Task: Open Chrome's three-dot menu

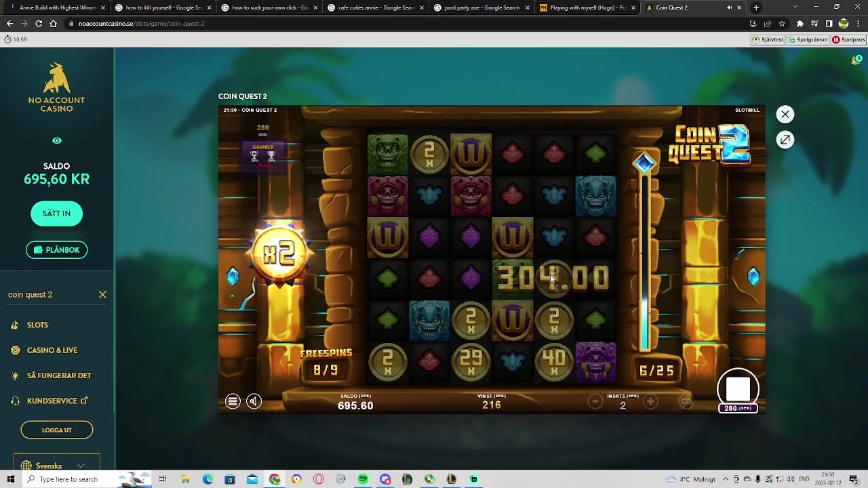Action: pos(858,24)
